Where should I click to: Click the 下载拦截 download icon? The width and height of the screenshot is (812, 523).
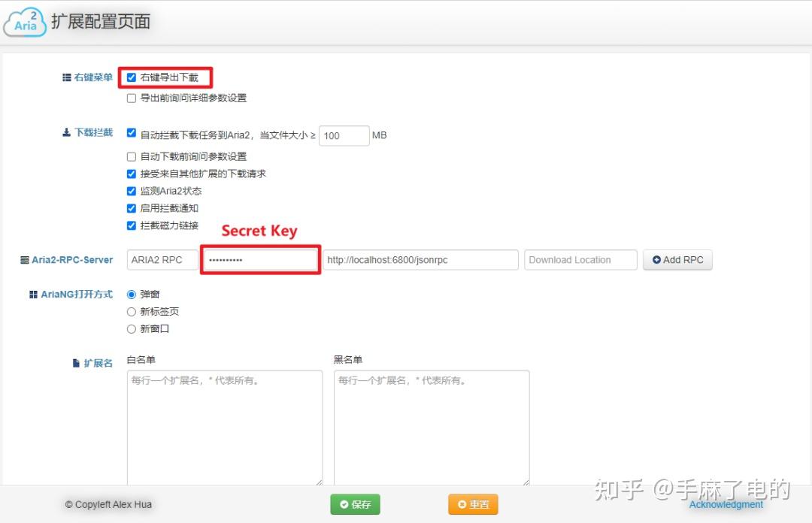coord(66,132)
